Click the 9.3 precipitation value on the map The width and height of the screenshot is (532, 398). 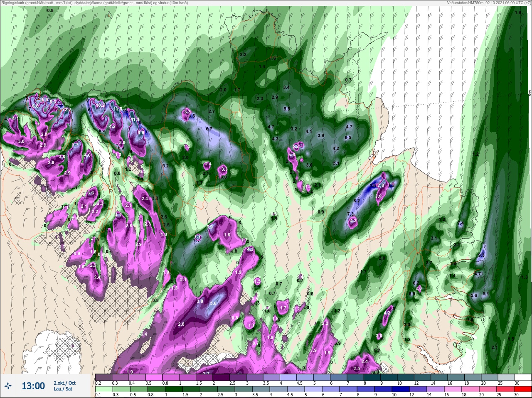(x=482, y=255)
